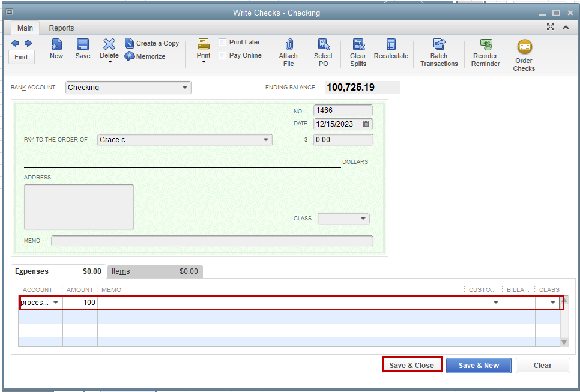Create a new check with the New icon

(x=56, y=51)
